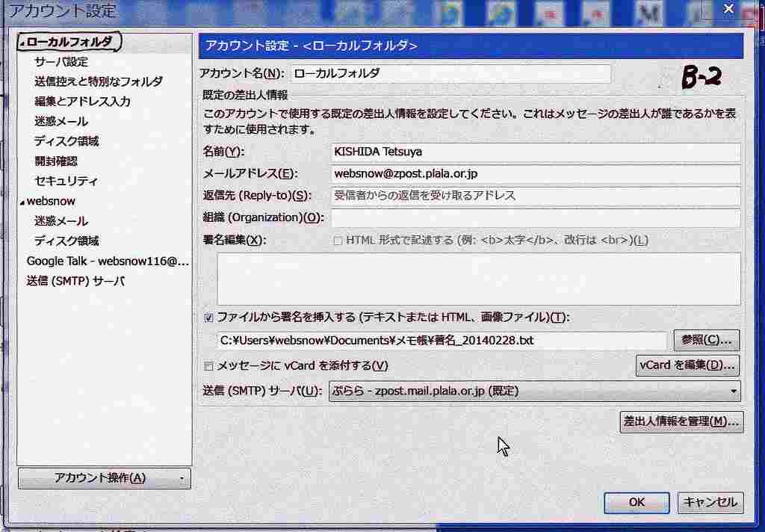Select 送信控えと特別なフォルダ in sidebar

98,81
